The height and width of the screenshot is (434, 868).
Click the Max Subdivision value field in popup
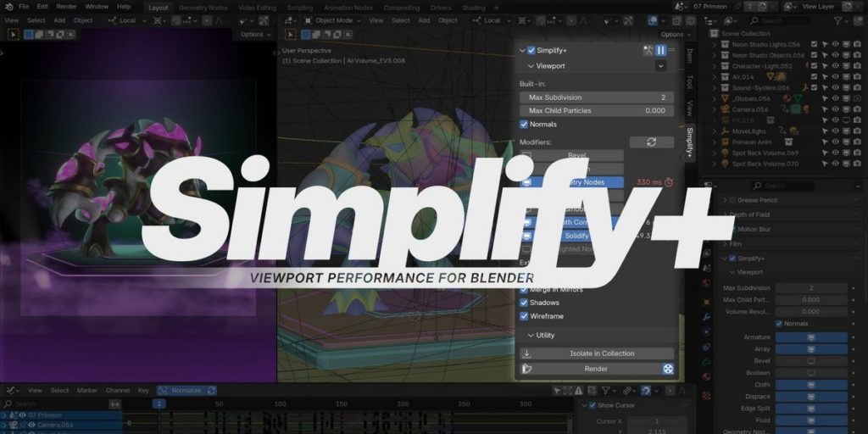point(596,97)
